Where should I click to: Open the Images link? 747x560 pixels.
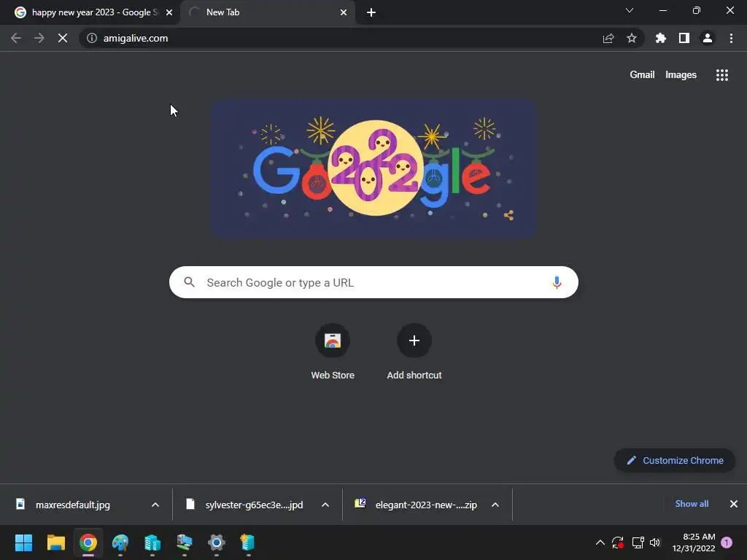click(681, 75)
